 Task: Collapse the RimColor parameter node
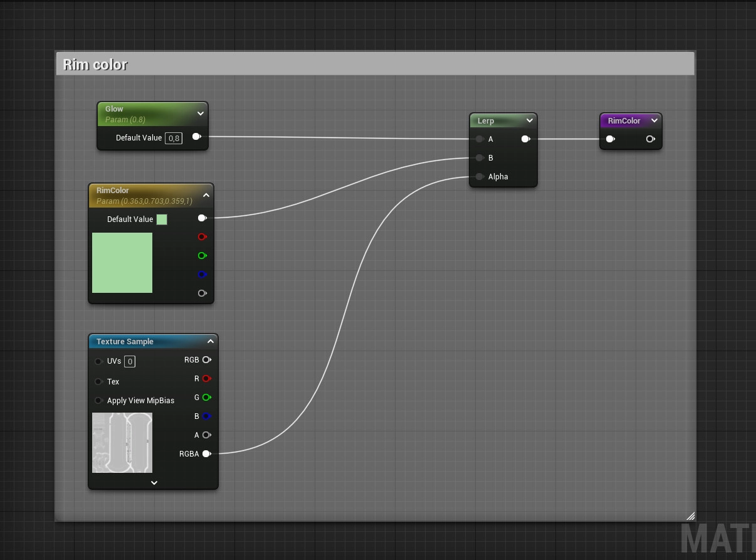[206, 195]
